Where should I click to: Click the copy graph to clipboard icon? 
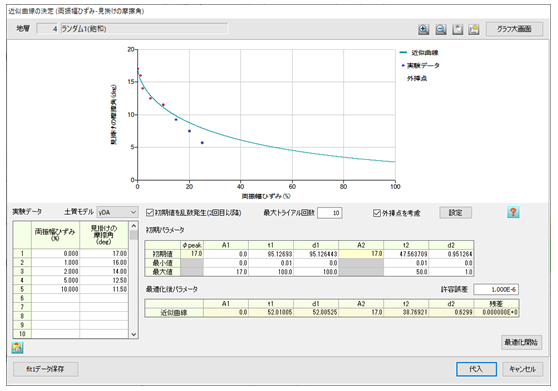tap(457, 29)
